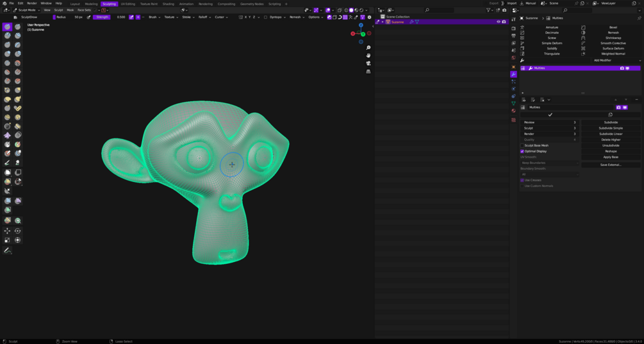Toggle camera view icon in viewport

pos(368,63)
